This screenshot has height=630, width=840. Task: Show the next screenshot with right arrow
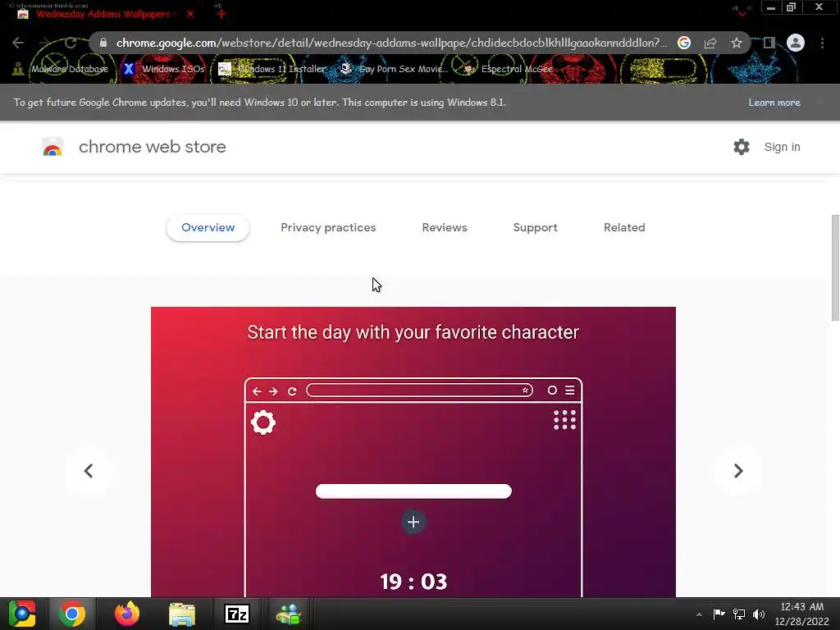[x=737, y=471]
